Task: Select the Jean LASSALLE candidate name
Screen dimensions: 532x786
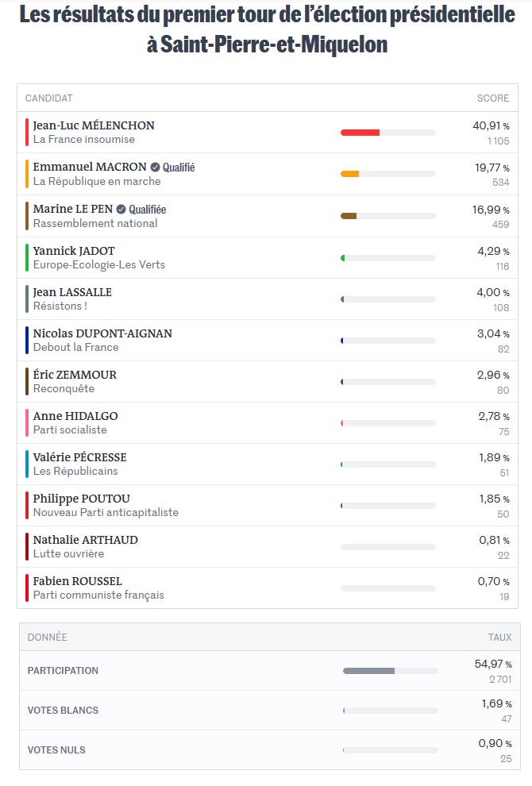Action: (72, 292)
